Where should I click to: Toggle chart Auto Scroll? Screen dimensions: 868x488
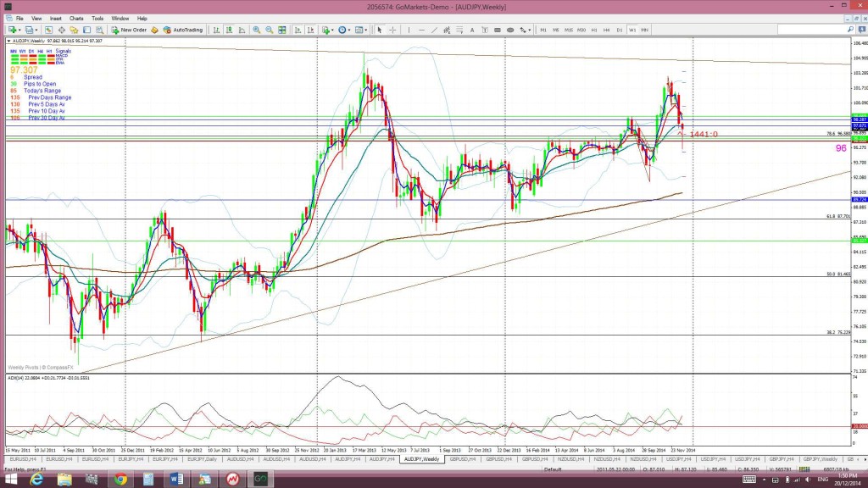click(x=298, y=30)
